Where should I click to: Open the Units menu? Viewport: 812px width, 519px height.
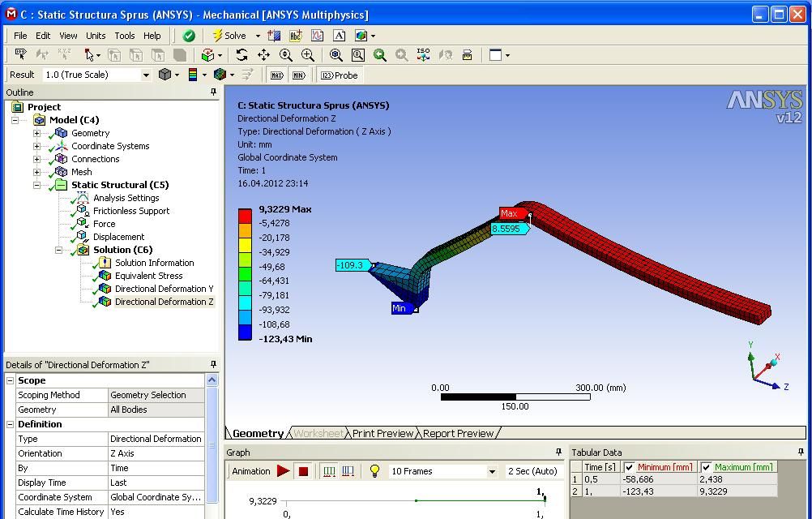coord(96,36)
